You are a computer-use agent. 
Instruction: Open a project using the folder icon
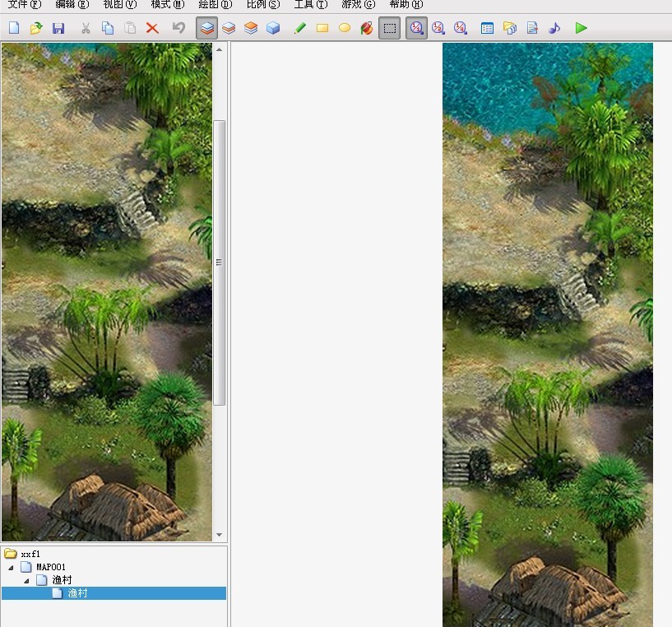pos(36,28)
